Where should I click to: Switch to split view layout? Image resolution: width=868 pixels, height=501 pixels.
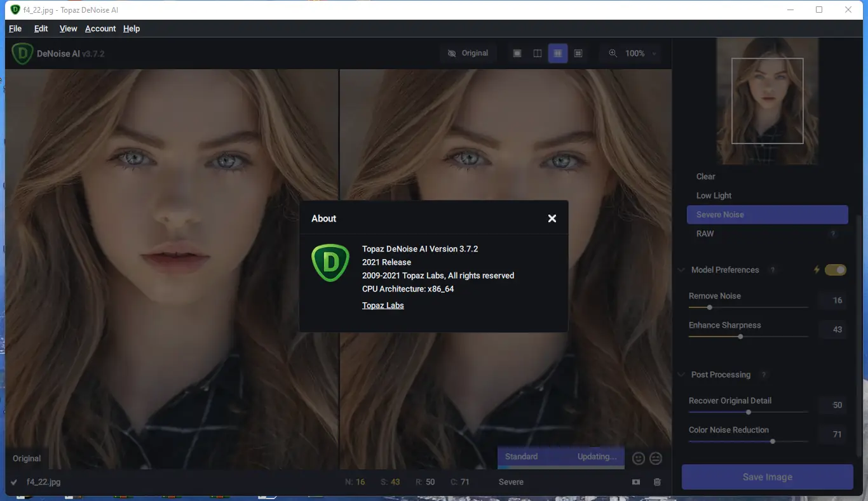pyautogui.click(x=538, y=53)
